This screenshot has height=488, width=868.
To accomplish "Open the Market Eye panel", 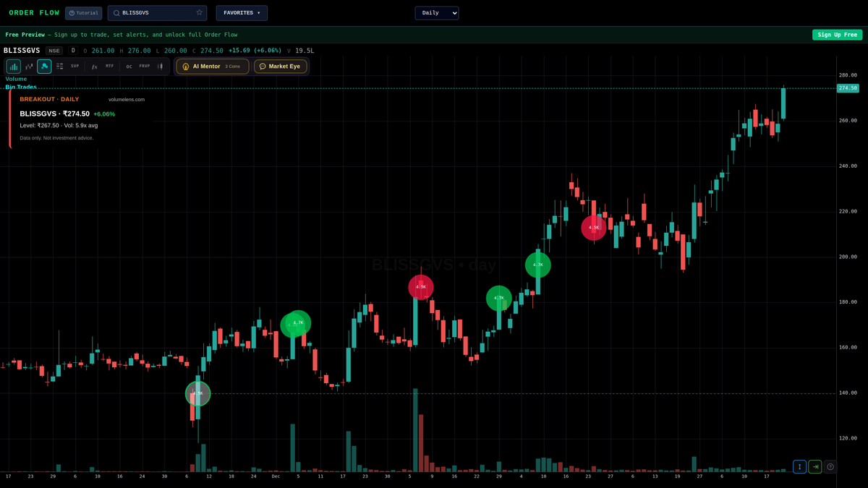I will pyautogui.click(x=281, y=66).
